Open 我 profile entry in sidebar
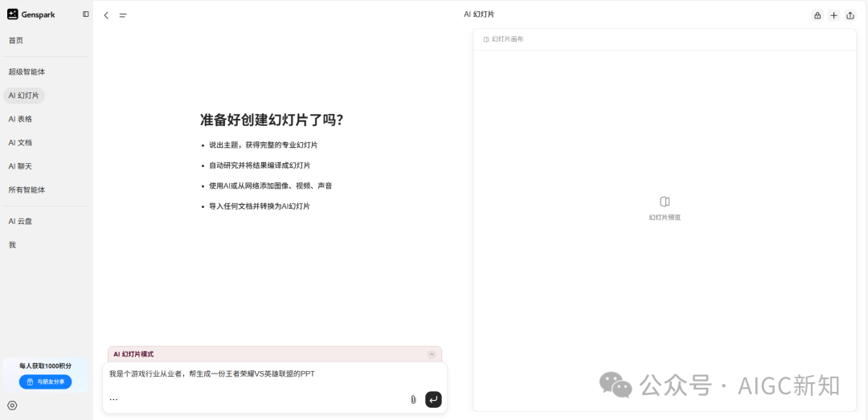 point(12,245)
